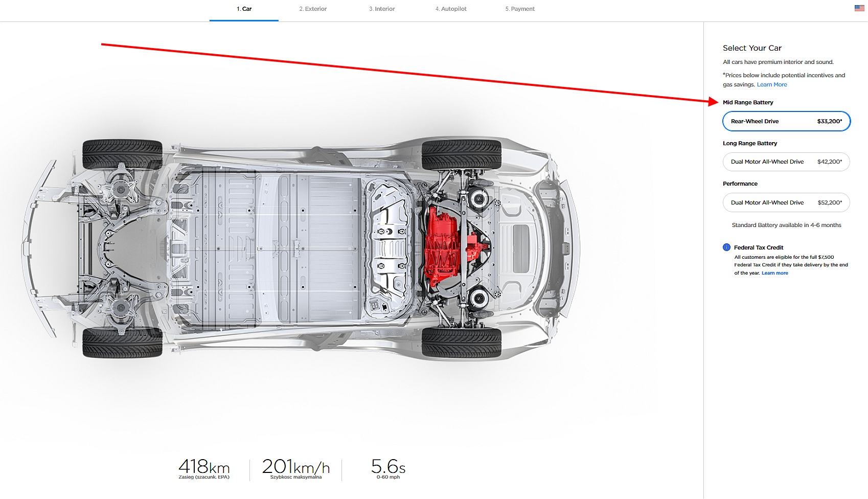Jump to the Payment tab
868x499 pixels.
[520, 9]
